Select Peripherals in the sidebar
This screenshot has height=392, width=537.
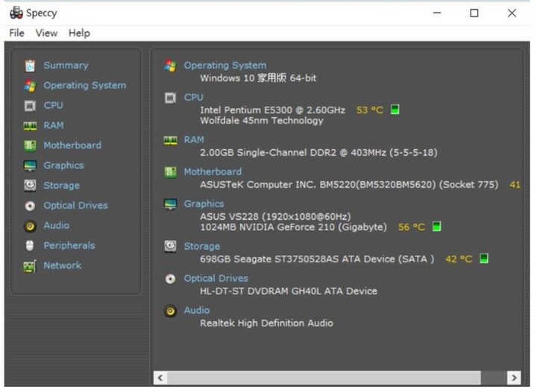[69, 246]
